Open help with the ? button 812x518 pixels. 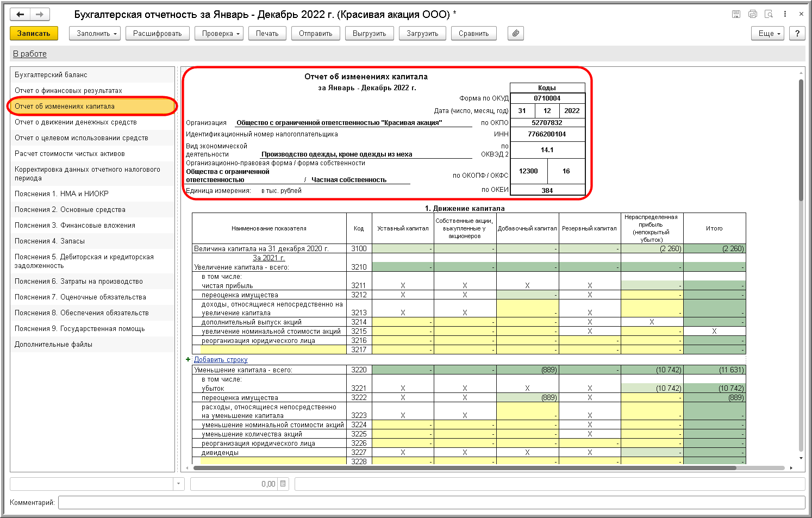(797, 33)
